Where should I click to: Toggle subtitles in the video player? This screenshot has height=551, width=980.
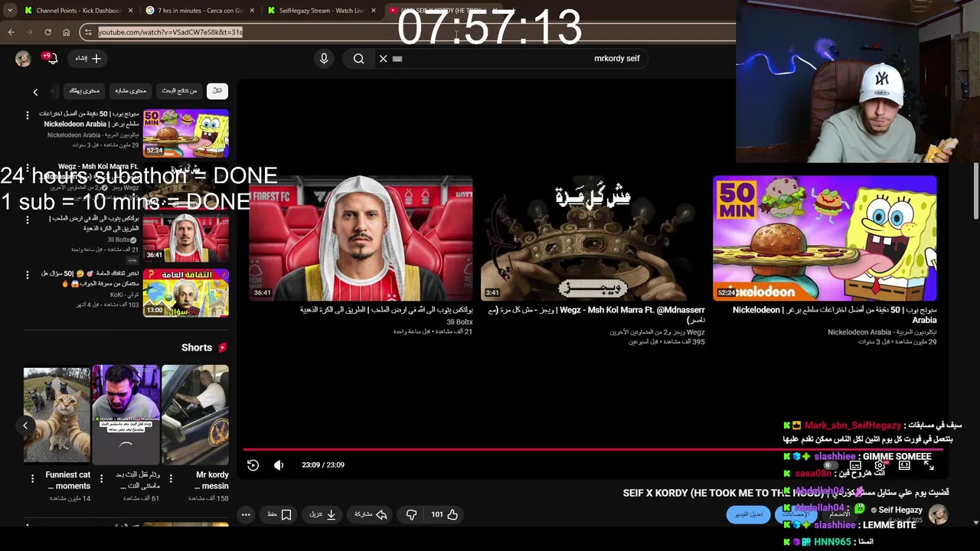855,465
